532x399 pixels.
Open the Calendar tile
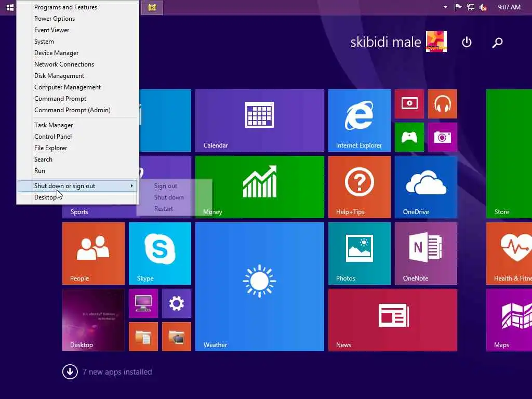tap(260, 121)
